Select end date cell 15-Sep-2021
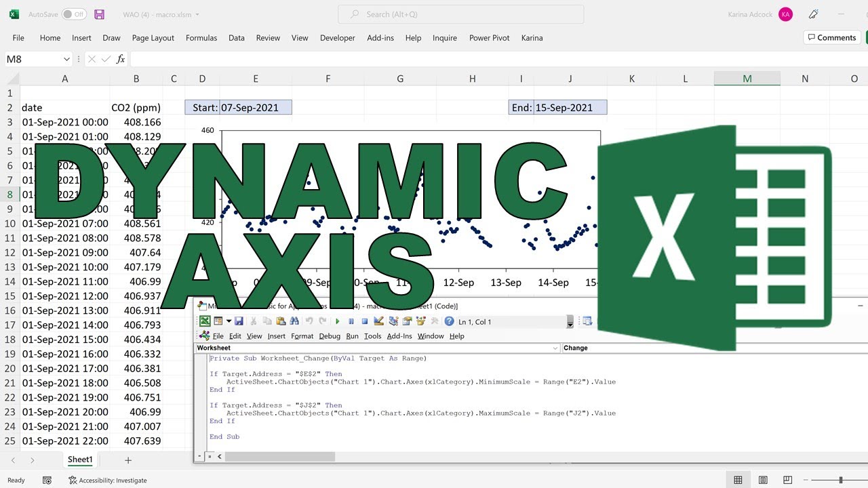Screen dimensions: 868x488 pyautogui.click(x=570, y=107)
